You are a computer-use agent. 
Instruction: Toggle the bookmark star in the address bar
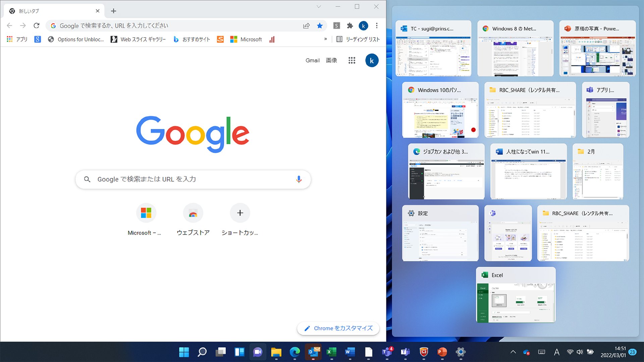pos(320,26)
